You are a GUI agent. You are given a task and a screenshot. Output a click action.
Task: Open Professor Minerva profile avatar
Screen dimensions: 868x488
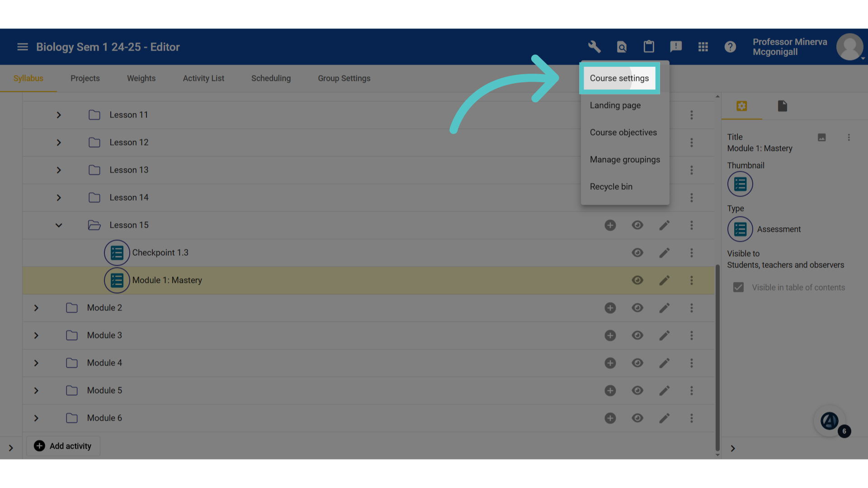pyautogui.click(x=849, y=47)
